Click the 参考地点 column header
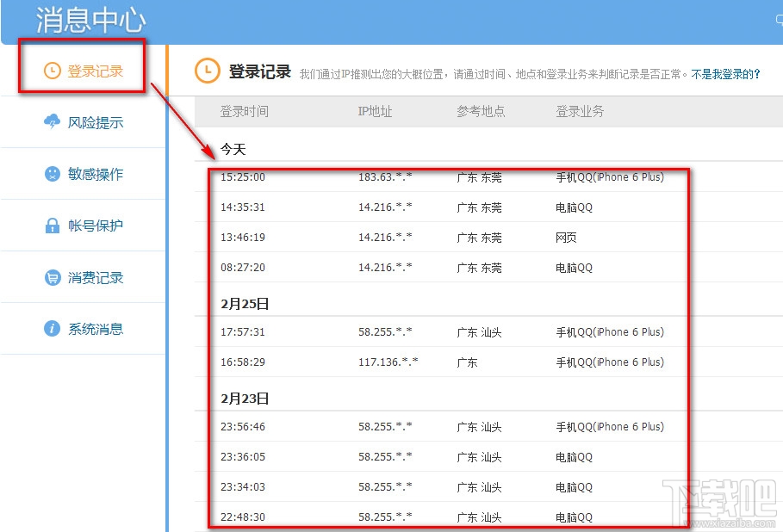The width and height of the screenshot is (783, 532). tap(481, 111)
